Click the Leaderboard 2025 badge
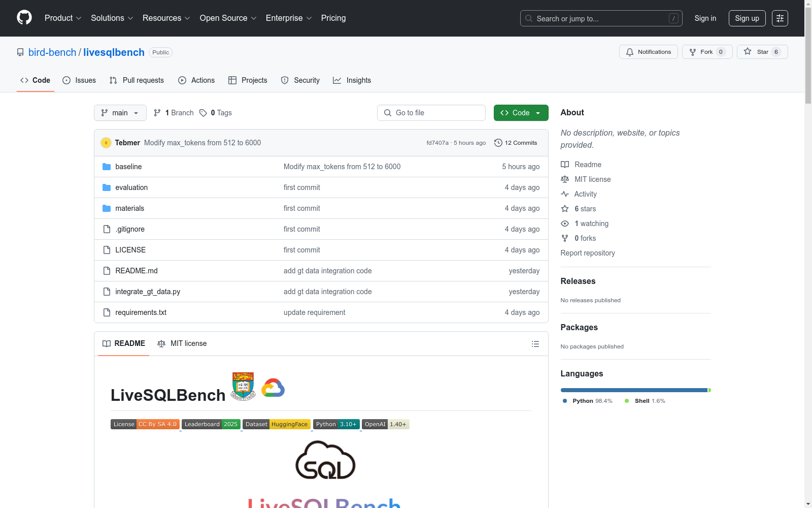 [x=211, y=424]
